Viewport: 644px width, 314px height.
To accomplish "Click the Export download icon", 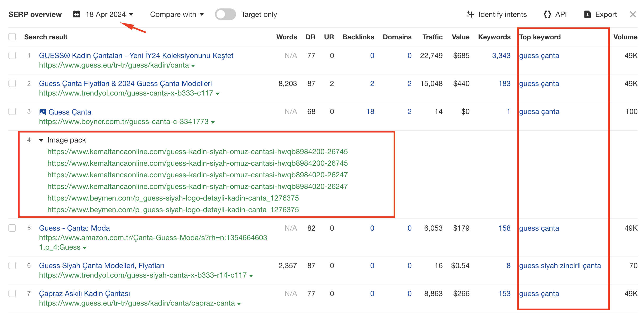I will click(587, 14).
